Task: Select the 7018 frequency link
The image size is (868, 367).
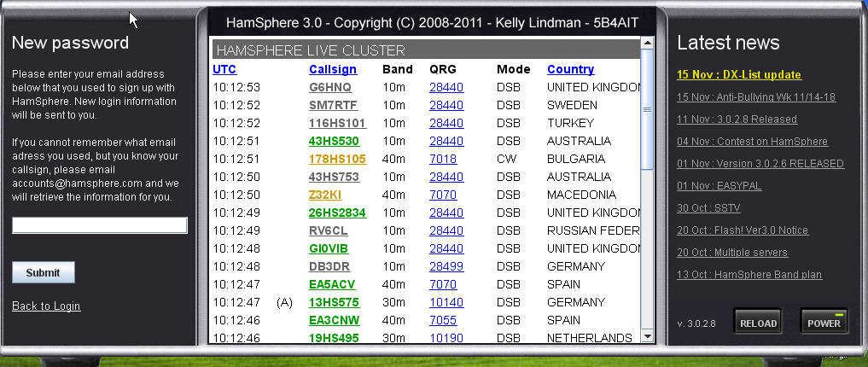Action: pos(442,159)
